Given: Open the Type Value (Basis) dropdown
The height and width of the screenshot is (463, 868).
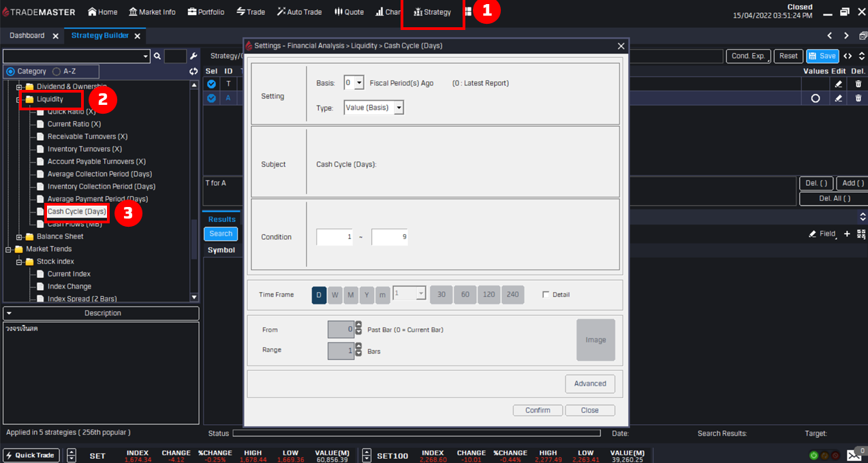Looking at the screenshot, I should pos(399,108).
